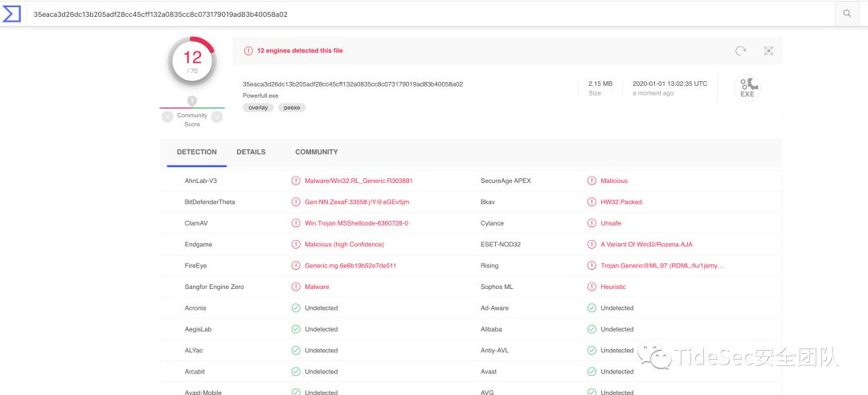The width and height of the screenshot is (868, 395).
Task: Click the 2.15 MB size value
Action: (600, 84)
